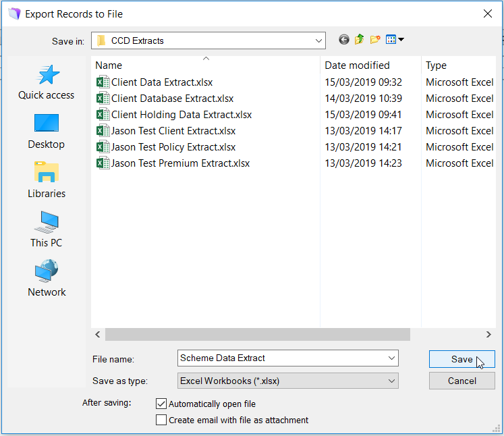The image size is (504, 436).
Task: Click the horizontal scrollbar right arrow
Action: coord(488,334)
